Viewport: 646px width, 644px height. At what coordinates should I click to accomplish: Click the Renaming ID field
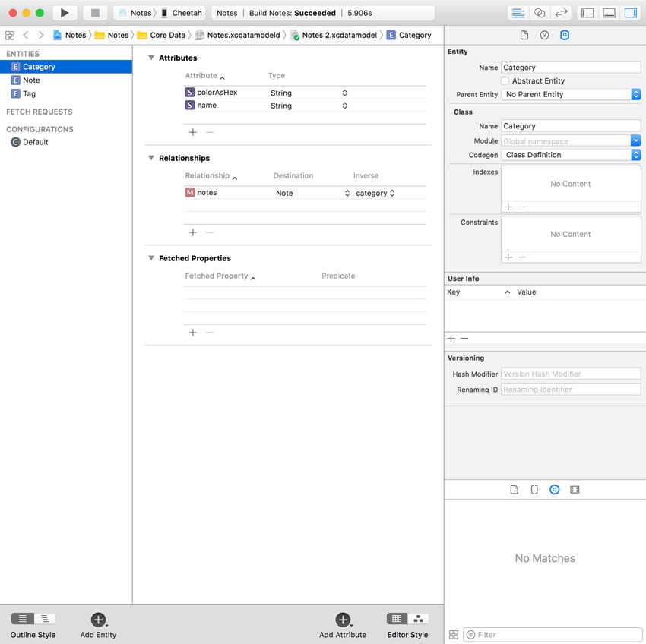click(571, 389)
